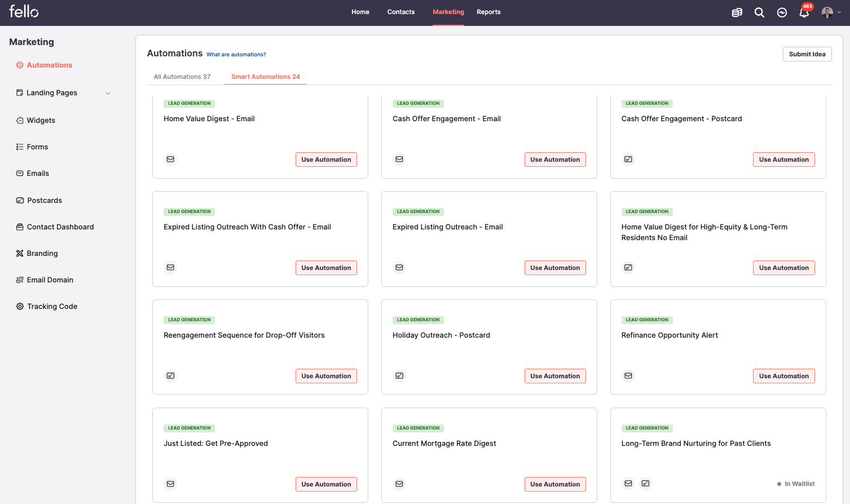The height and width of the screenshot is (504, 850).
Task: Open the "What are automations?" link
Action: 236,55
